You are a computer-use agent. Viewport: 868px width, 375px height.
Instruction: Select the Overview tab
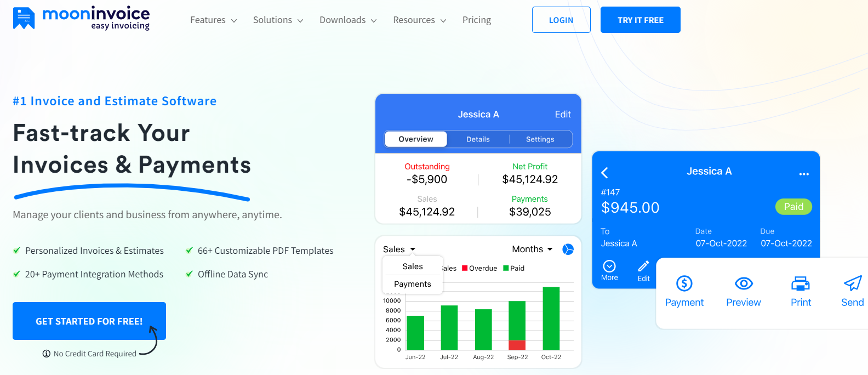tap(416, 139)
